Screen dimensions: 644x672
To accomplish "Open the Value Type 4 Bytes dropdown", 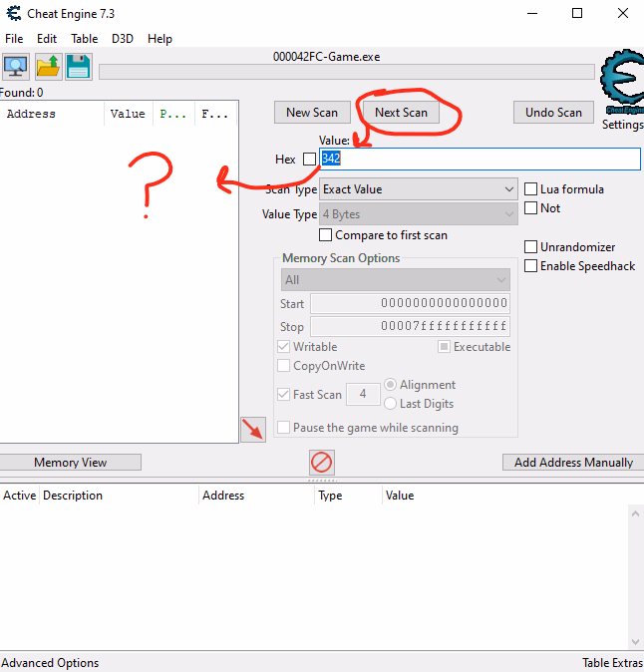I will [x=418, y=213].
